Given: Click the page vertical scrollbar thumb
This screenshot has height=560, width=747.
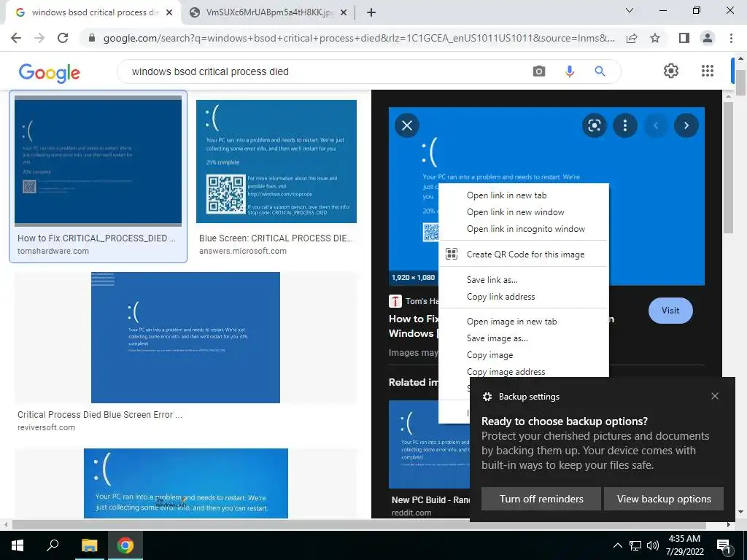Looking at the screenshot, I should coord(740,83).
